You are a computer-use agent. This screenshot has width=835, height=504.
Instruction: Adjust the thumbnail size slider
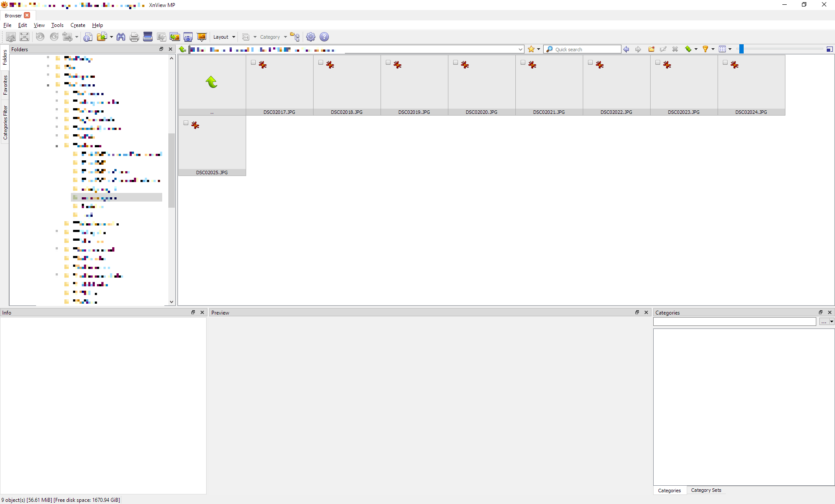pyautogui.click(x=741, y=49)
